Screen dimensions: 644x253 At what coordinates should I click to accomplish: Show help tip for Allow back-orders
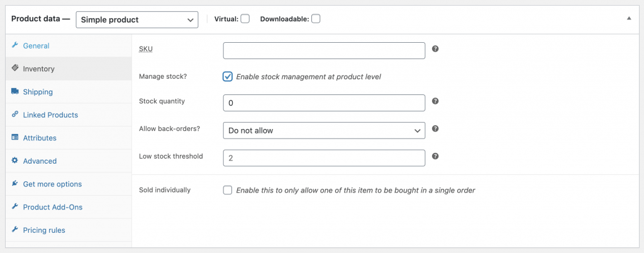click(435, 128)
